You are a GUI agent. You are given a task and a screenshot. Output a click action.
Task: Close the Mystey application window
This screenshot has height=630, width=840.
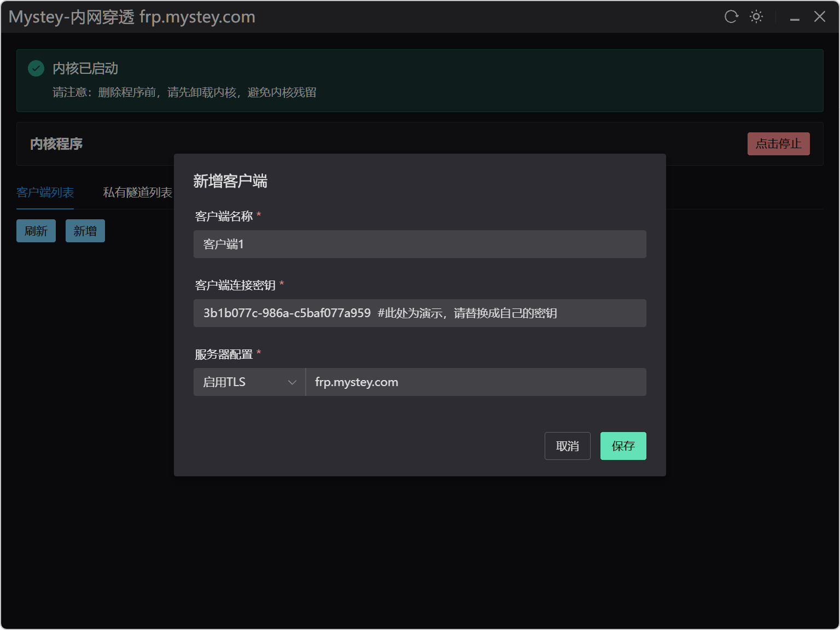coord(819,17)
